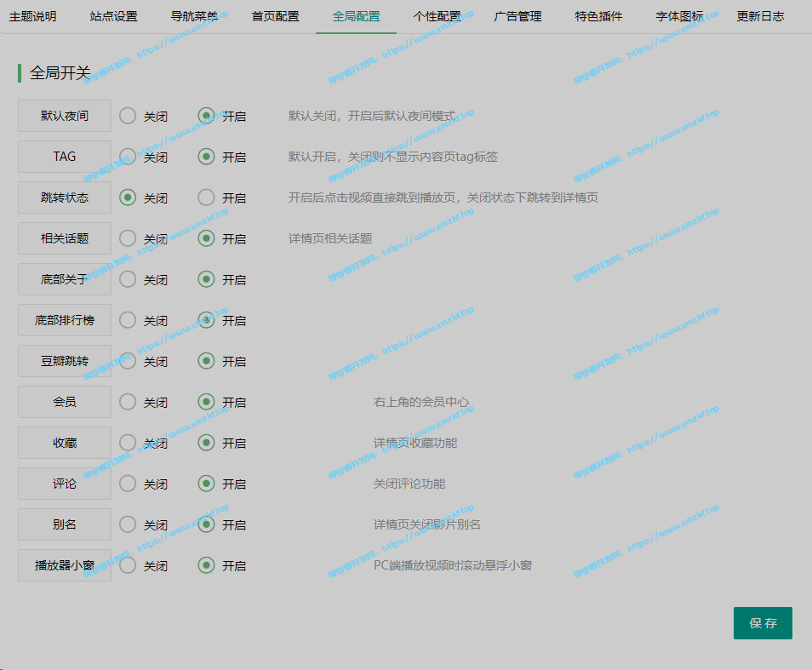Click hint text 右上角的会员中心
This screenshot has width=812, height=670.
(421, 403)
